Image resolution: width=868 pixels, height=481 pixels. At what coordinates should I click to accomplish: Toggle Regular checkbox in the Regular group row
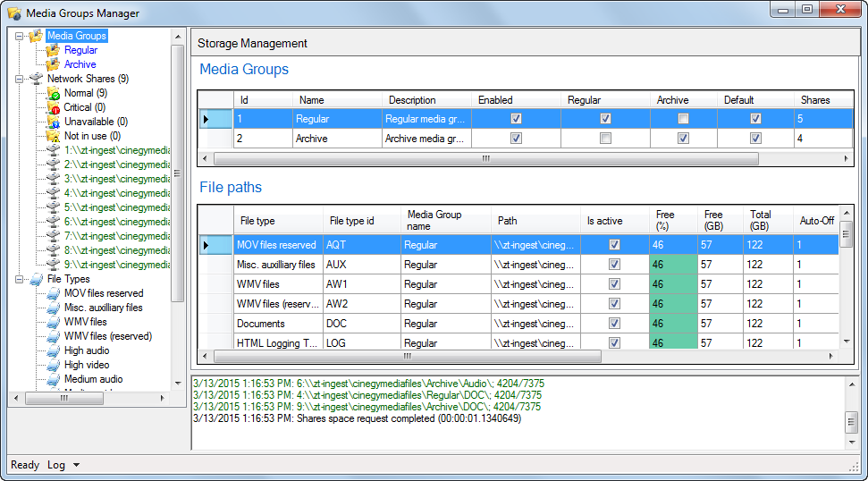(x=605, y=118)
